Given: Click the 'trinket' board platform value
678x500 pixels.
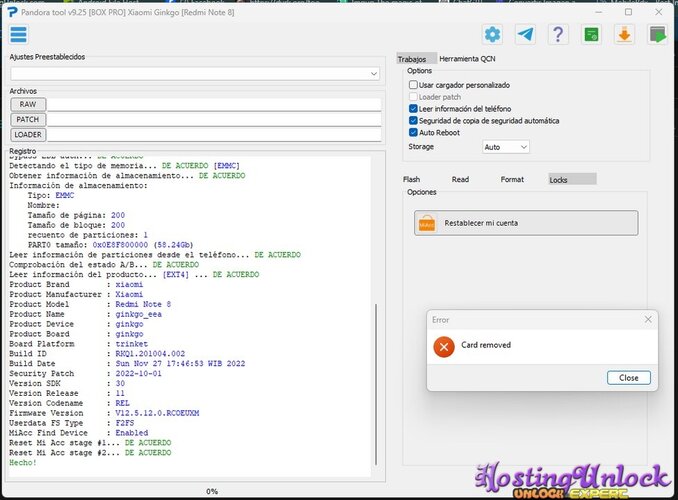Looking at the screenshot, I should pyautogui.click(x=131, y=344).
